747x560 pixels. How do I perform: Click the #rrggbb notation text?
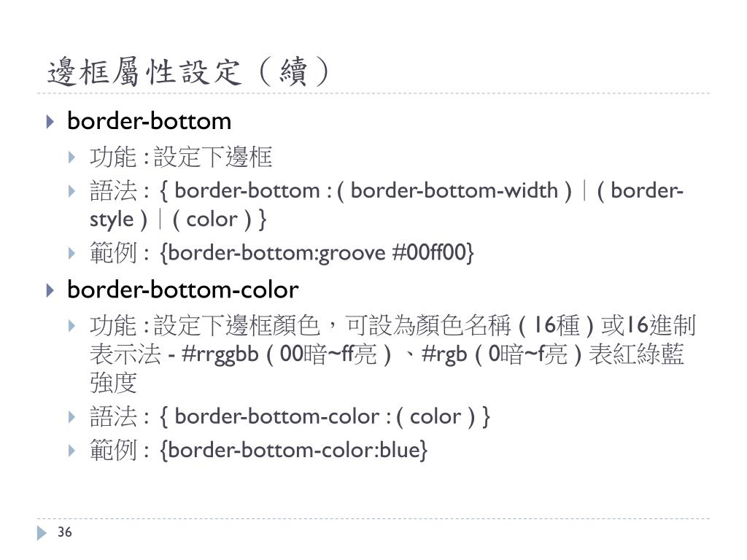point(220,355)
